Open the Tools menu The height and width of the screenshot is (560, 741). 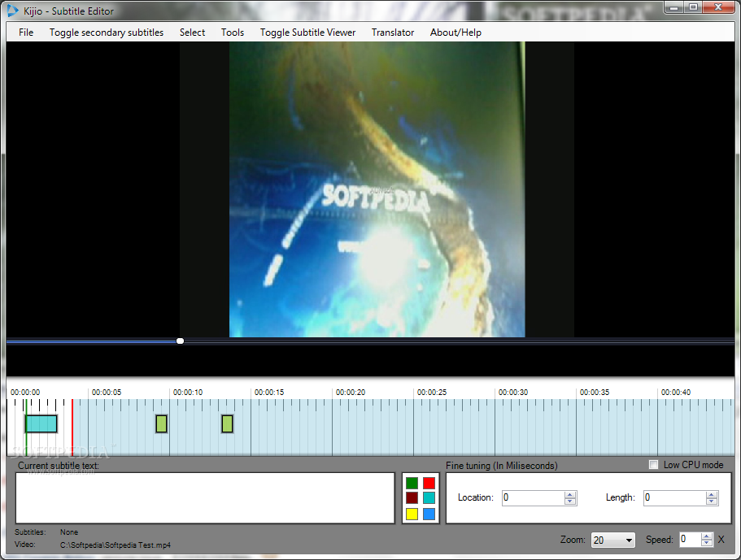click(x=232, y=33)
